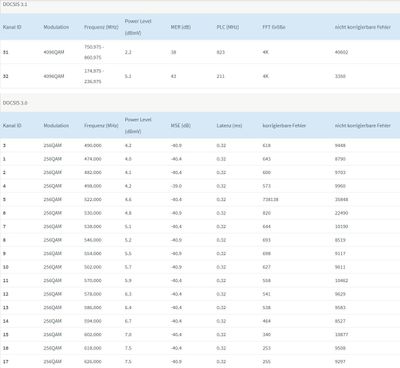Click uncorrectable errors value in channel 31 row
The width and height of the screenshot is (400, 368).
coord(341,52)
